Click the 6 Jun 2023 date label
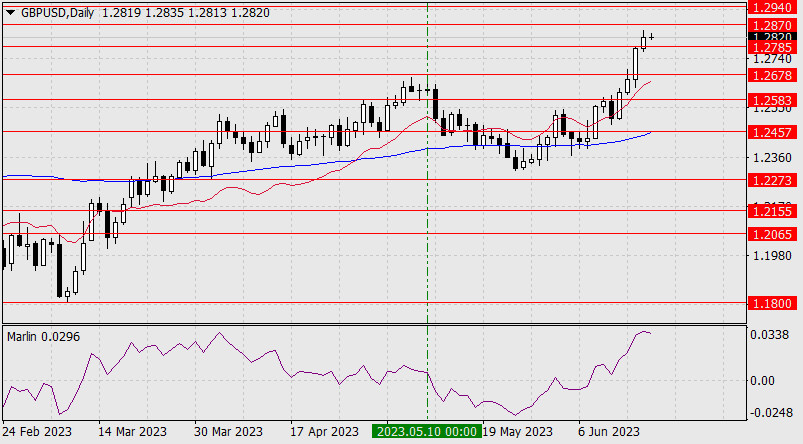 tap(607, 432)
